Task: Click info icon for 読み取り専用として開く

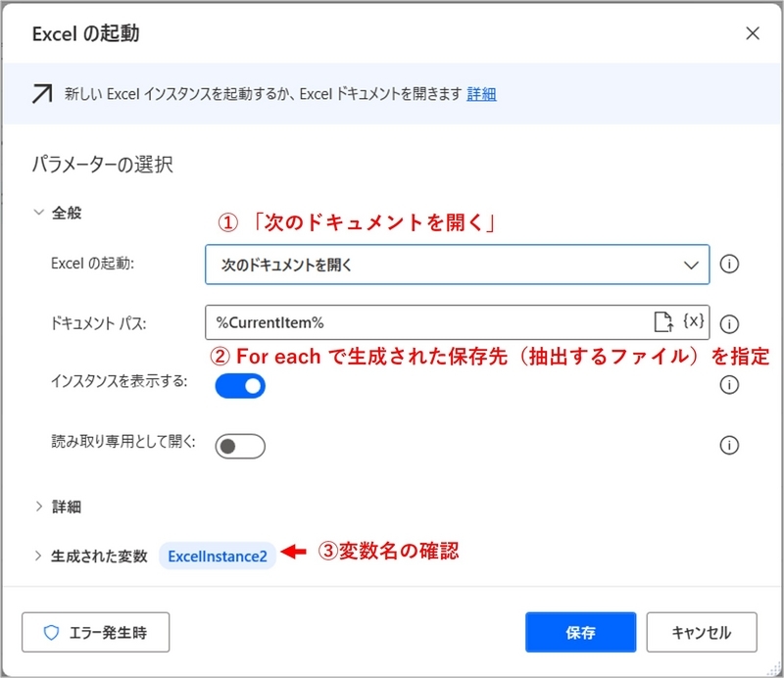Action: pos(729,446)
